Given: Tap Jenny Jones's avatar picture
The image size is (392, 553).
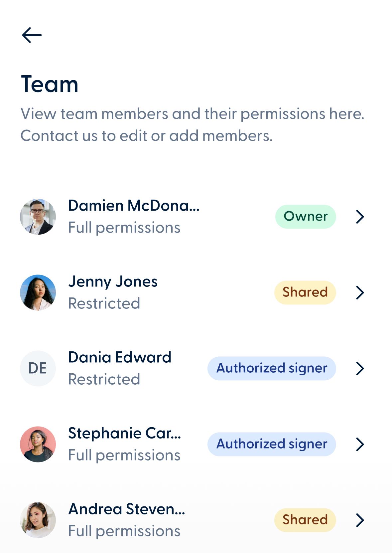Looking at the screenshot, I should pyautogui.click(x=38, y=293).
